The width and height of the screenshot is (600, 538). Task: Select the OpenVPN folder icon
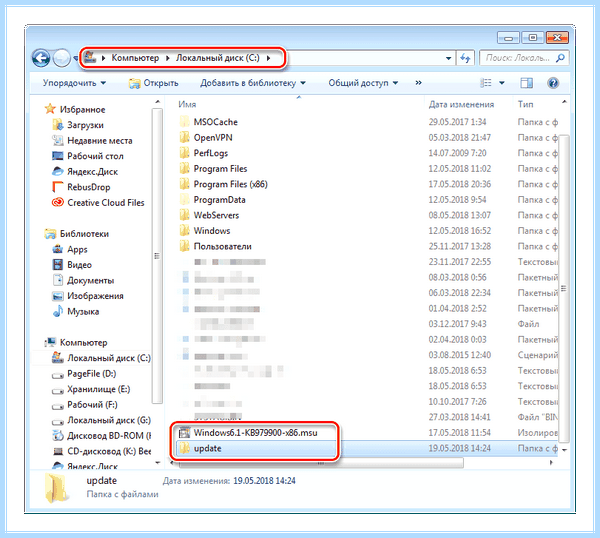tap(184, 137)
